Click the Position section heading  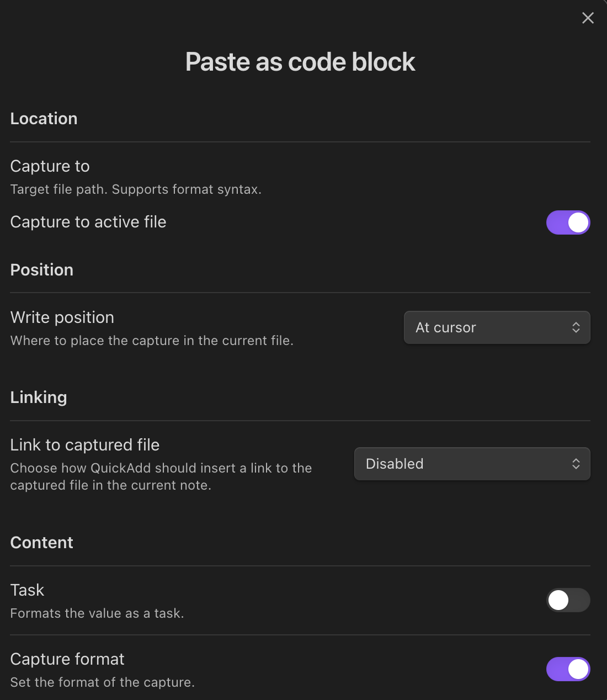(42, 270)
